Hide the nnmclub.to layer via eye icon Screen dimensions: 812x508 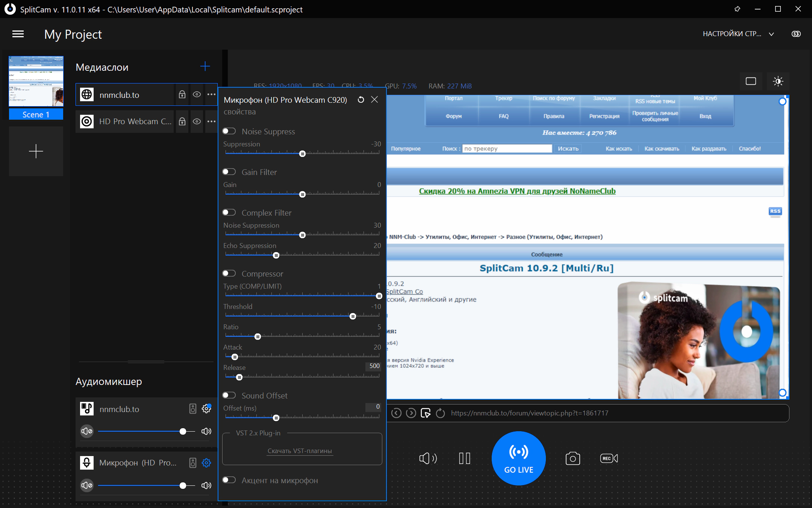pos(197,94)
